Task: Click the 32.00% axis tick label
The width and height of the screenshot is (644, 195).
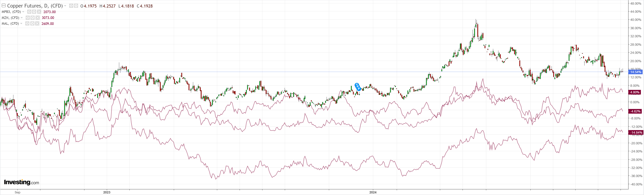Action: coord(636,36)
